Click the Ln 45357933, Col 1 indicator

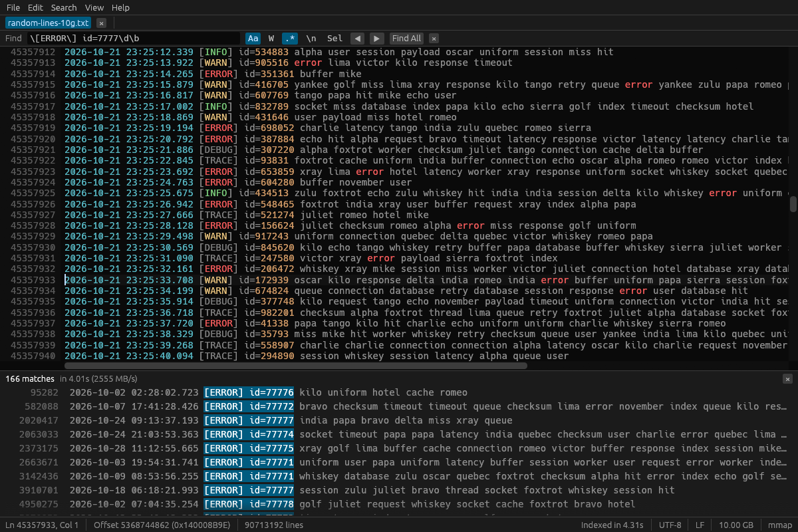pyautogui.click(x=42, y=525)
